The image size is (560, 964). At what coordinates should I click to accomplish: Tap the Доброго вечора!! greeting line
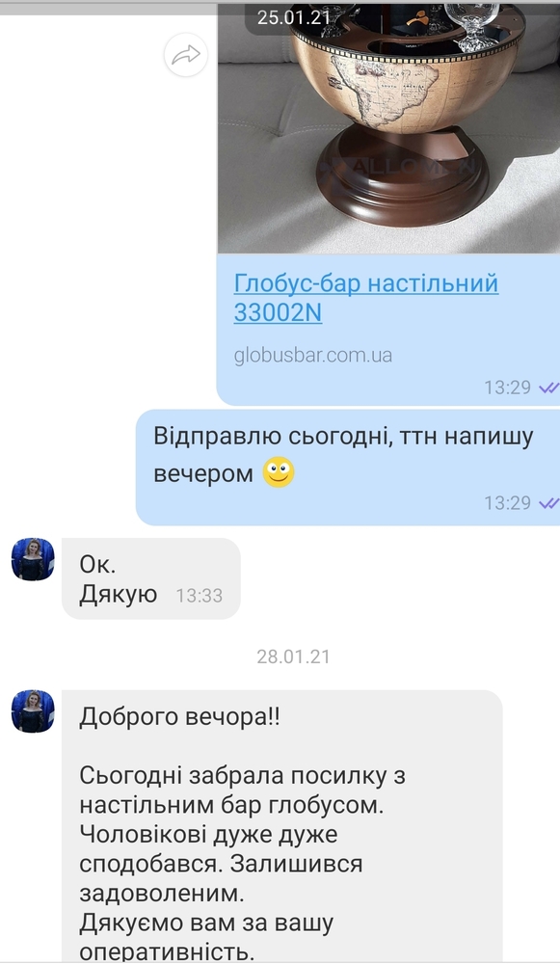(179, 717)
